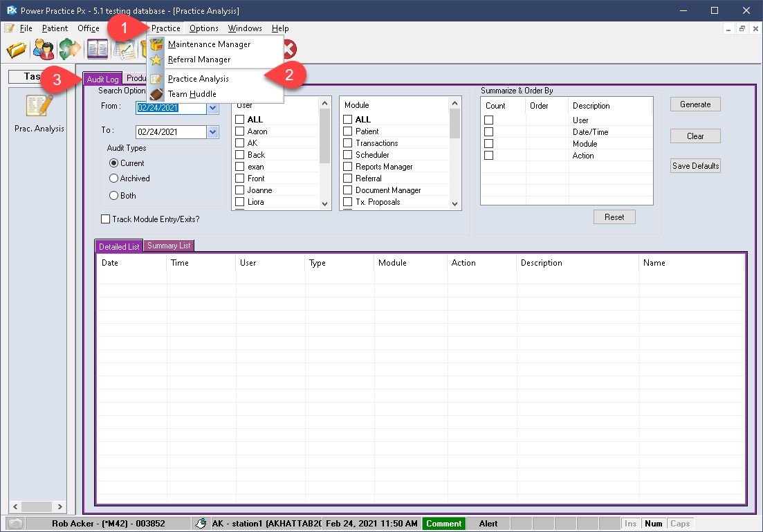Open the Reports chart toolbar icon

125,49
